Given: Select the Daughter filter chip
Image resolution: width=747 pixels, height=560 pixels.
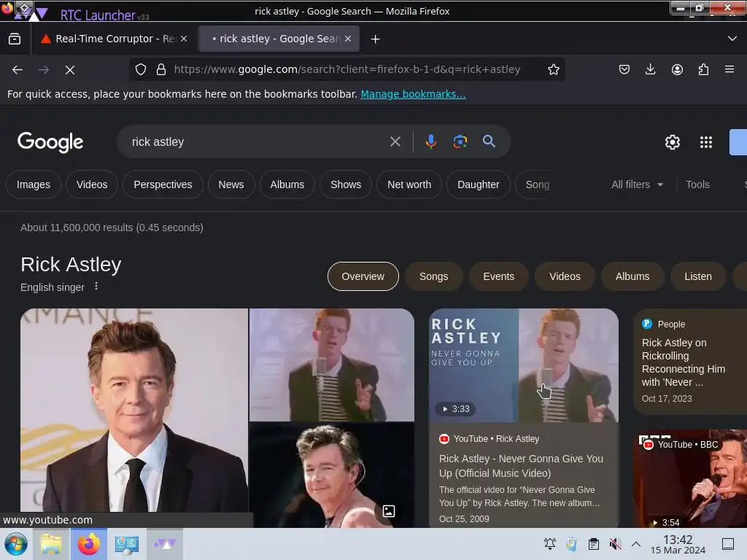Looking at the screenshot, I should 479,184.
